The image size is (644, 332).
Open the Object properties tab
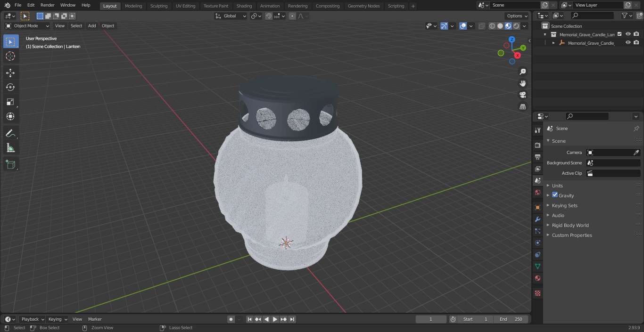tap(537, 207)
